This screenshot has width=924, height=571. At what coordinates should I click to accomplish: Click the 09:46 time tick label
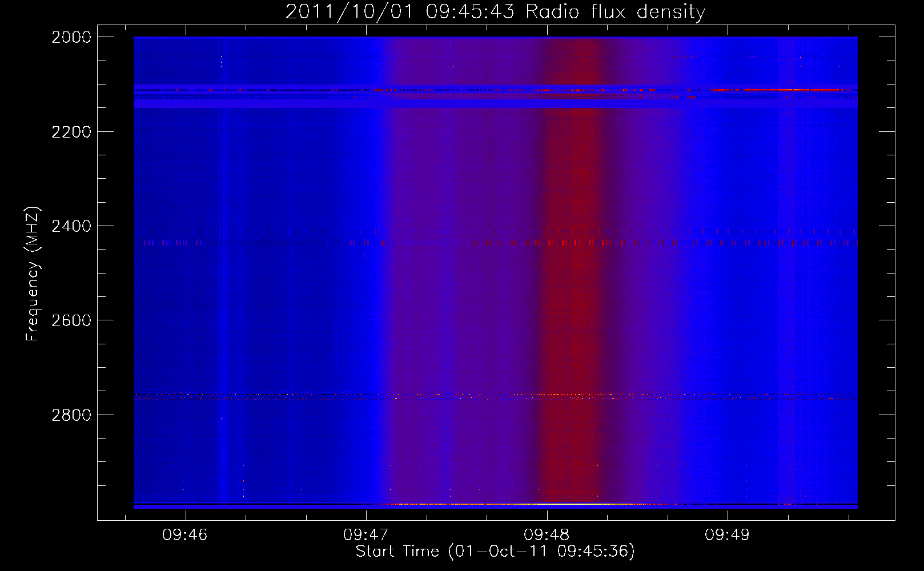(x=185, y=535)
